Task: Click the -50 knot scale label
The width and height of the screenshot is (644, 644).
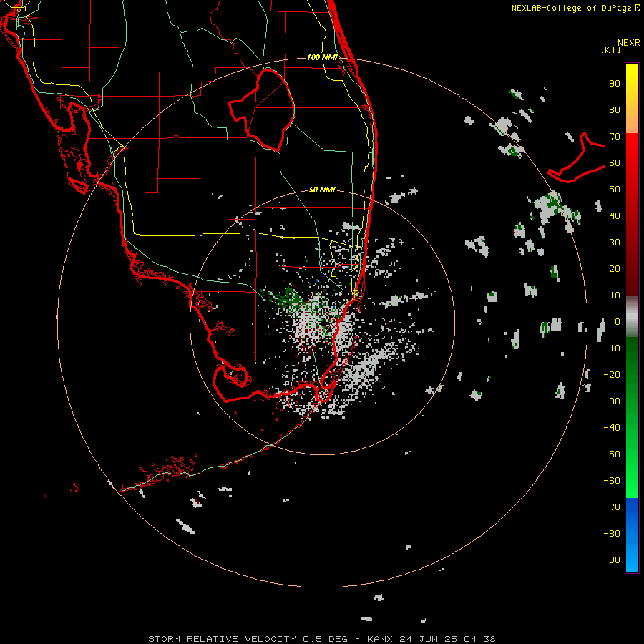Action: point(612,454)
